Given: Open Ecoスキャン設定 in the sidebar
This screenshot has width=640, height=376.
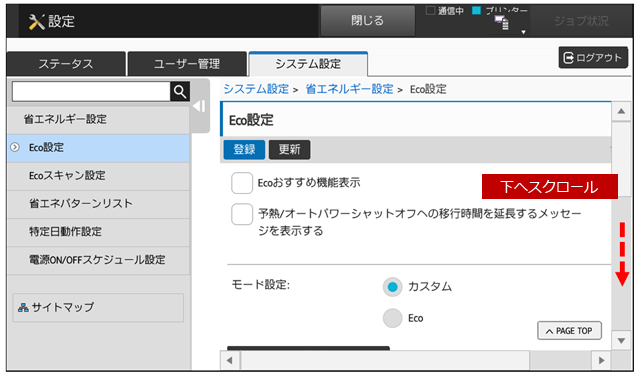Looking at the screenshot, I should point(98,176).
